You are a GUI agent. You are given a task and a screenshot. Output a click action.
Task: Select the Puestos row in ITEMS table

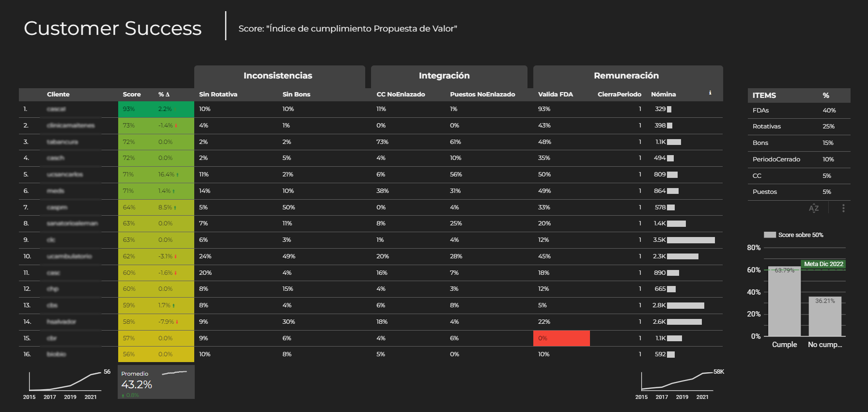click(799, 192)
